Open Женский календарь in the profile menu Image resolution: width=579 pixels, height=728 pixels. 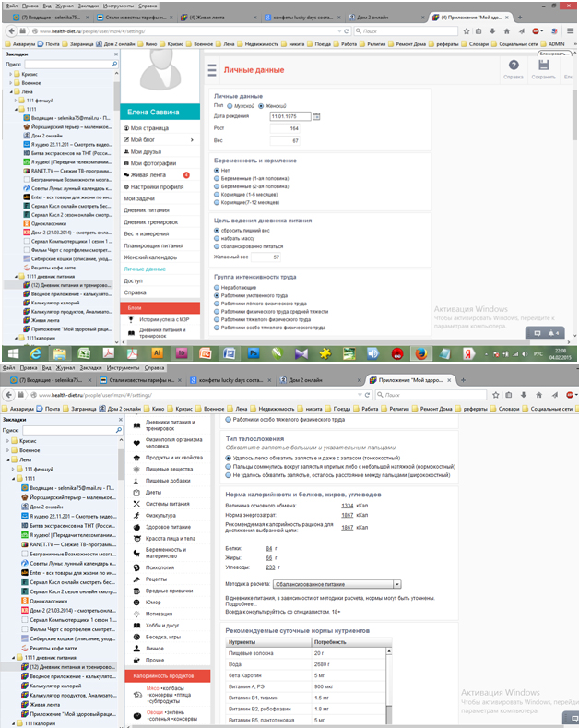coord(148,257)
